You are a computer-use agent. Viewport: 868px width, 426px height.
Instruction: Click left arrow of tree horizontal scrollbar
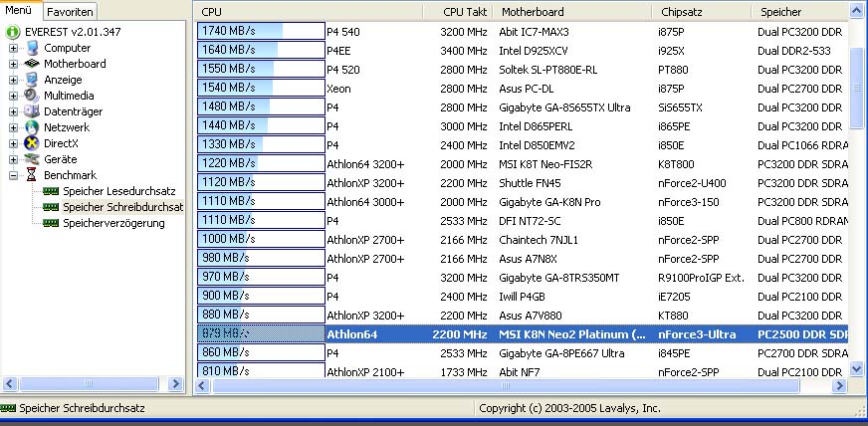[10, 383]
